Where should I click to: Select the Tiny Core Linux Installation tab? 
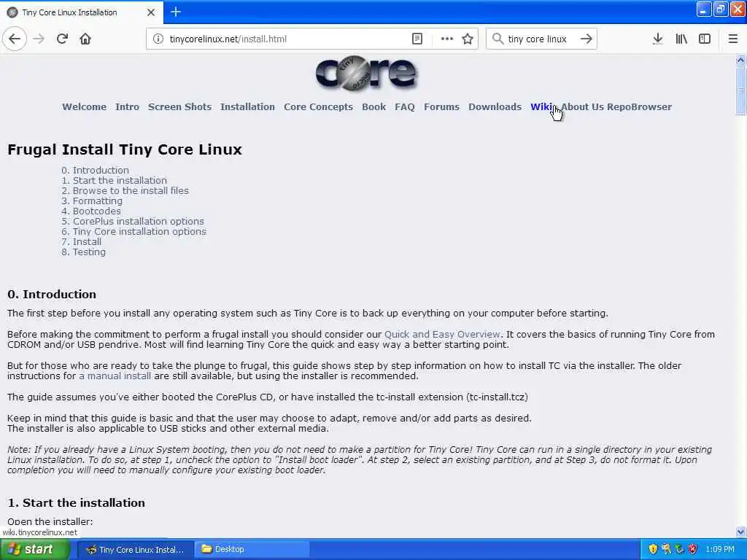(x=82, y=12)
